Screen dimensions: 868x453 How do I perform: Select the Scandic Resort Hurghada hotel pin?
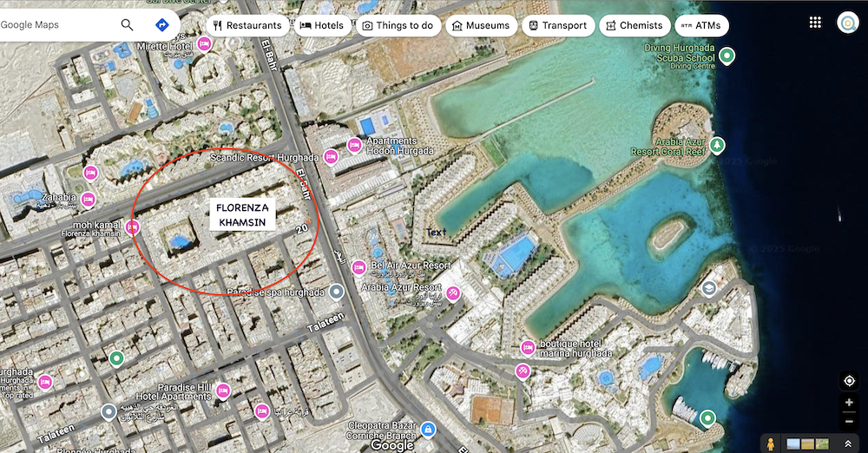coord(331,157)
